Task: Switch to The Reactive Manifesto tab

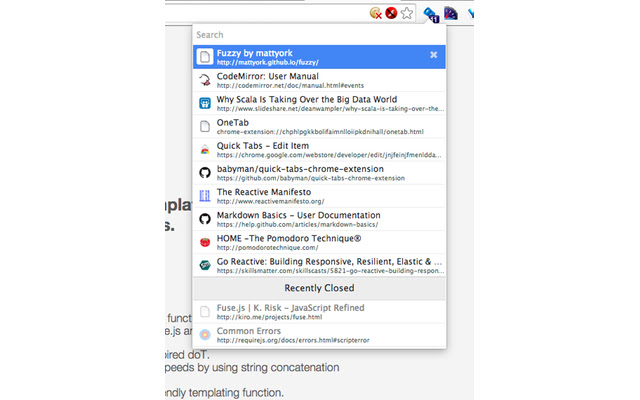Action: [x=319, y=196]
